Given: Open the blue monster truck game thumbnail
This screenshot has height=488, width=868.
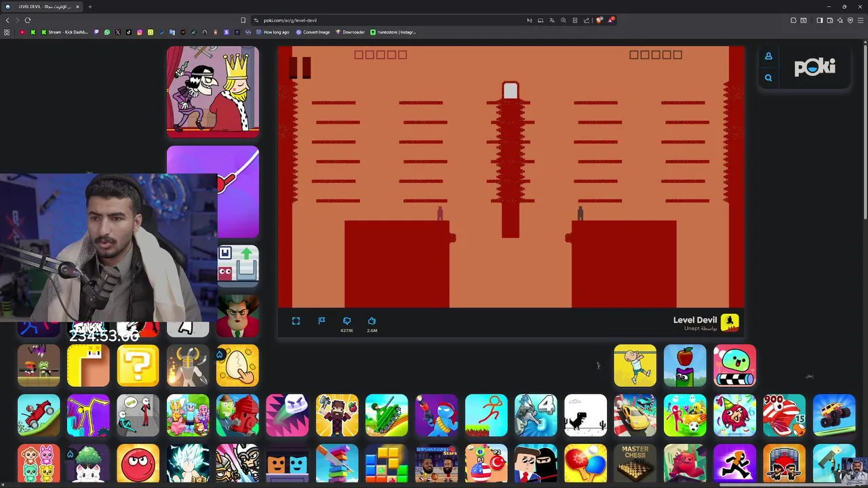Looking at the screenshot, I should coord(834,415).
